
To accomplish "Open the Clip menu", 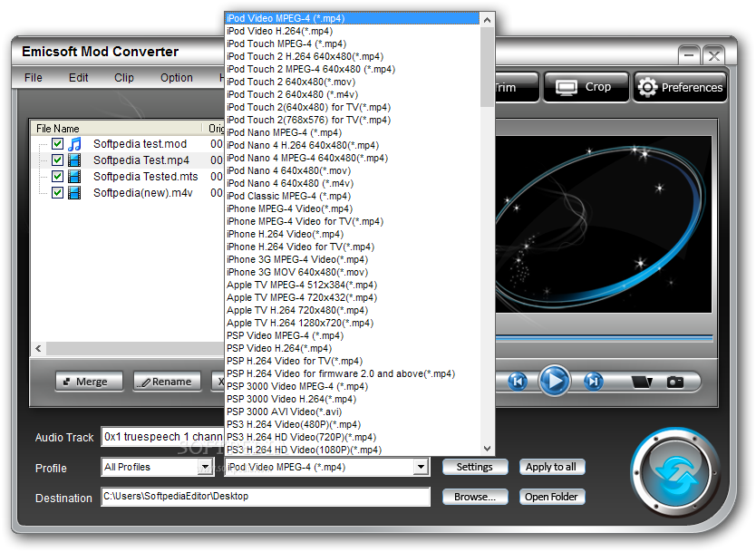I will click(x=124, y=78).
